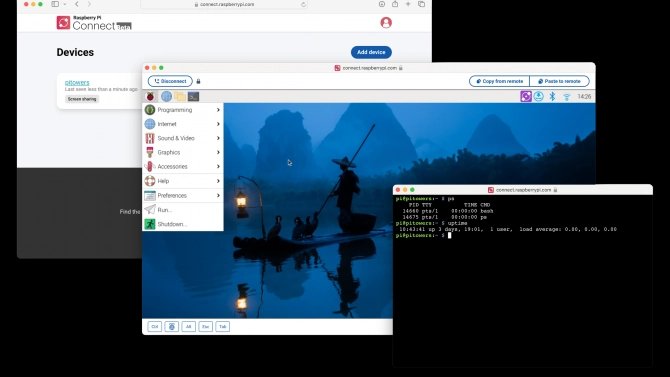Click the Devices heading
The height and width of the screenshot is (377, 670).
75,52
